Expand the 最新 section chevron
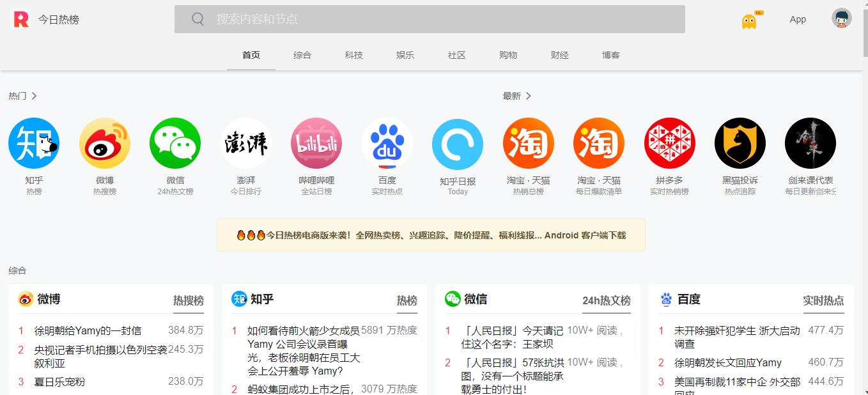The height and width of the screenshot is (395, 868). (x=529, y=96)
